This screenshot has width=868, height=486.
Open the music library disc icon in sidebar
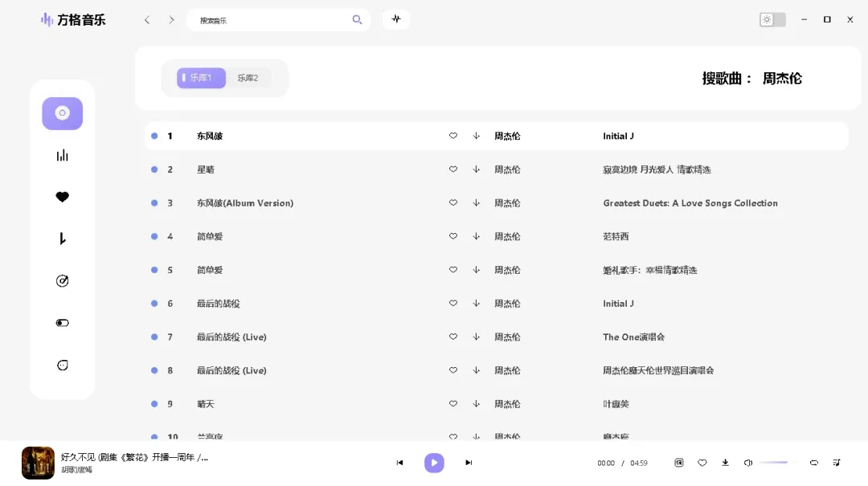[x=63, y=113]
